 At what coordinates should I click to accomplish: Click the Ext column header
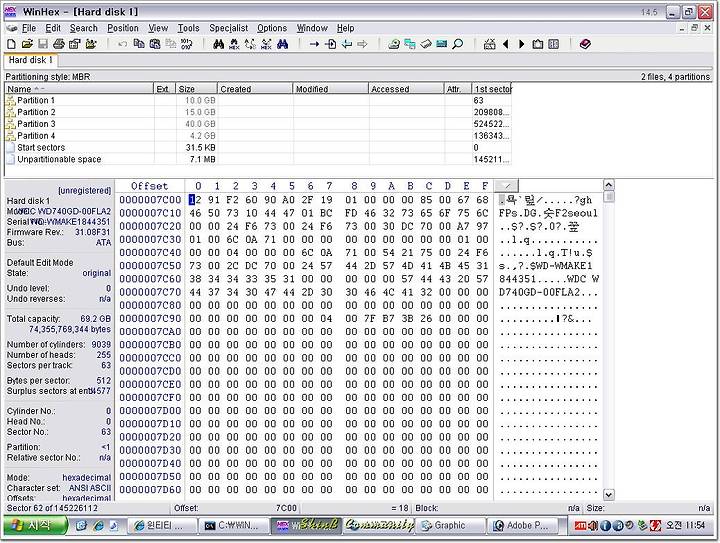pos(165,89)
